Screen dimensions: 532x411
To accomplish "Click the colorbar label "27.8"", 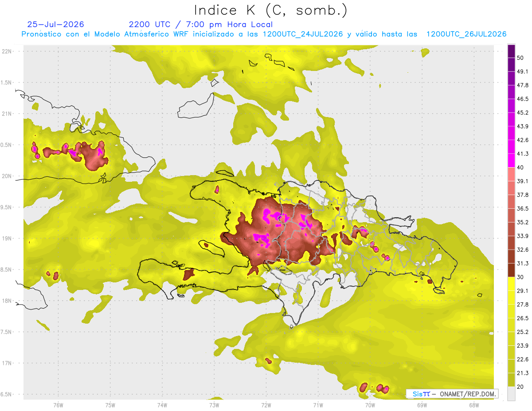I will tap(523, 304).
